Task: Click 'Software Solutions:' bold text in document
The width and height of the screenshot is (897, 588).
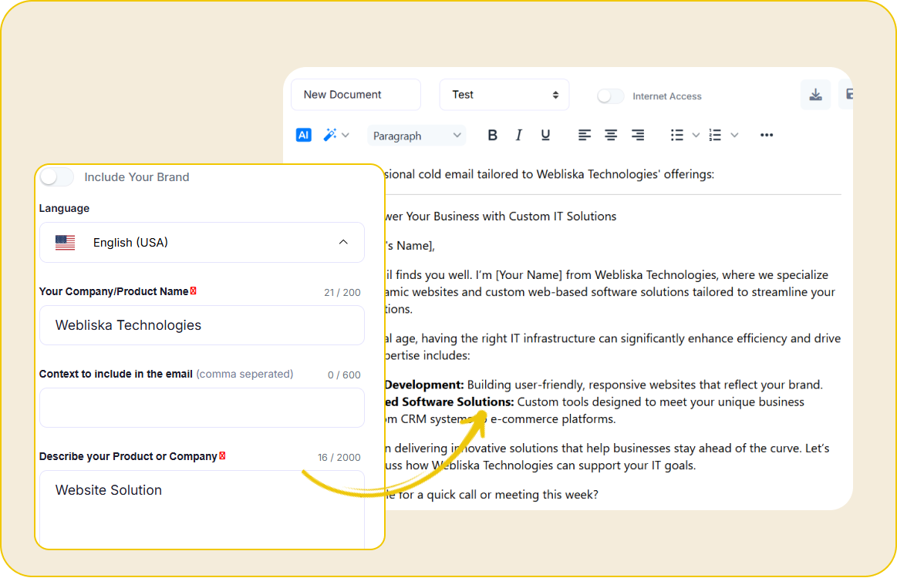Action: 457,402
